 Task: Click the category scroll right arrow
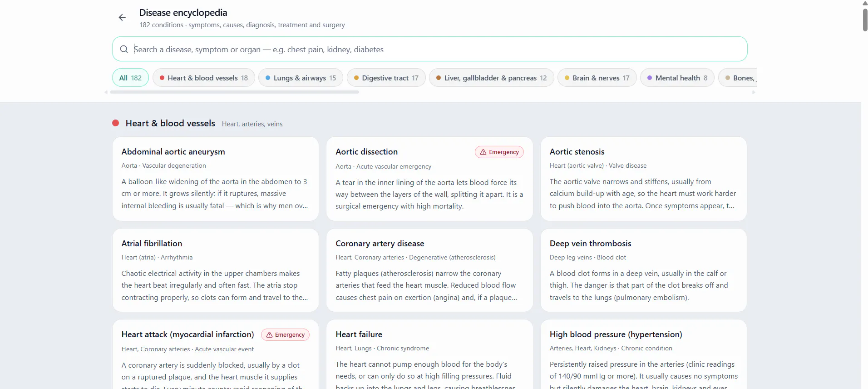[x=754, y=92]
